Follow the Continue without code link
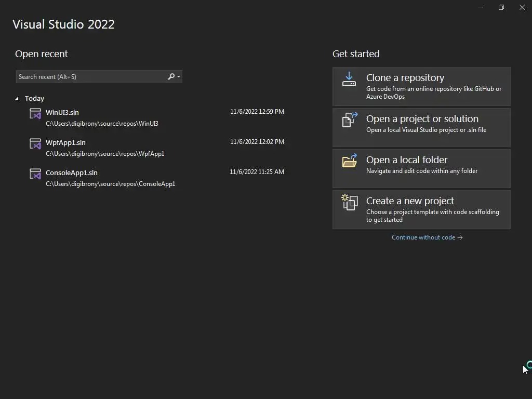Viewport: 532px width, 399px height. click(x=427, y=237)
